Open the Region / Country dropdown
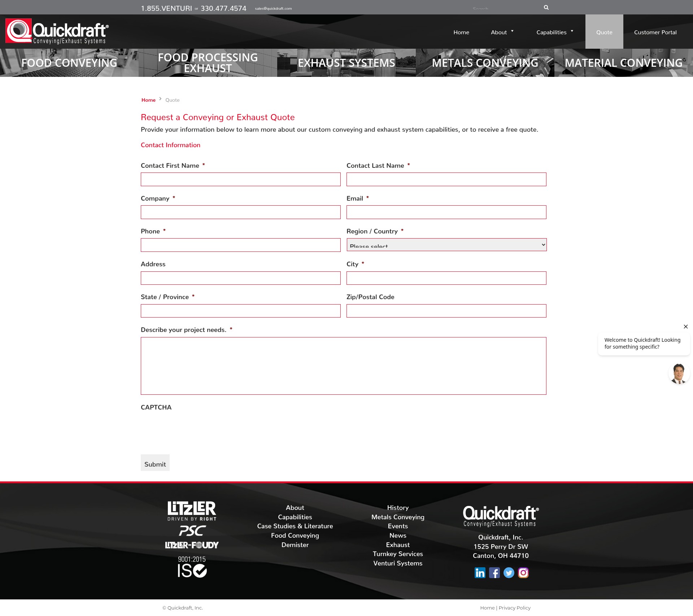 446,245
